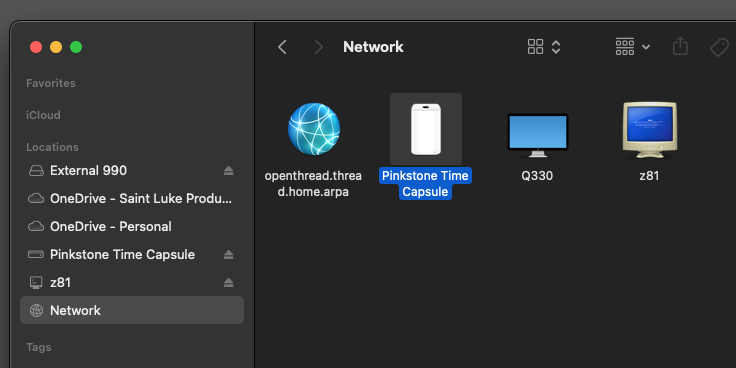
Task: Switch view using the icon grid button
Action: [536, 46]
